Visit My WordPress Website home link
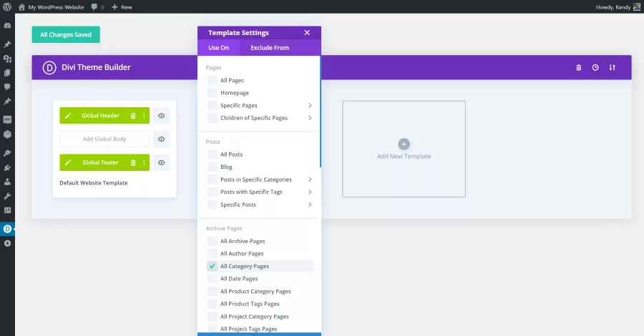Viewport: 644px width, 336px height. pos(52,7)
